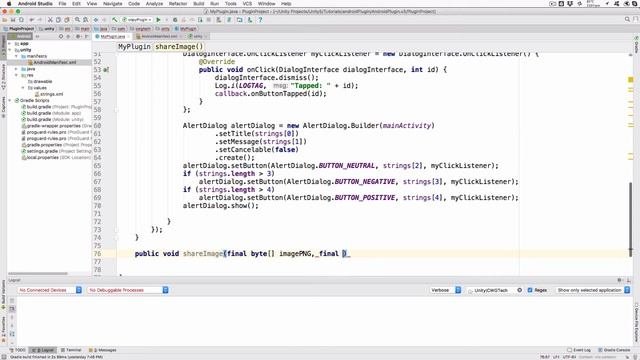Open the run configuration dropdown
The height and width of the screenshot is (360, 640).
pyautogui.click(x=137, y=20)
